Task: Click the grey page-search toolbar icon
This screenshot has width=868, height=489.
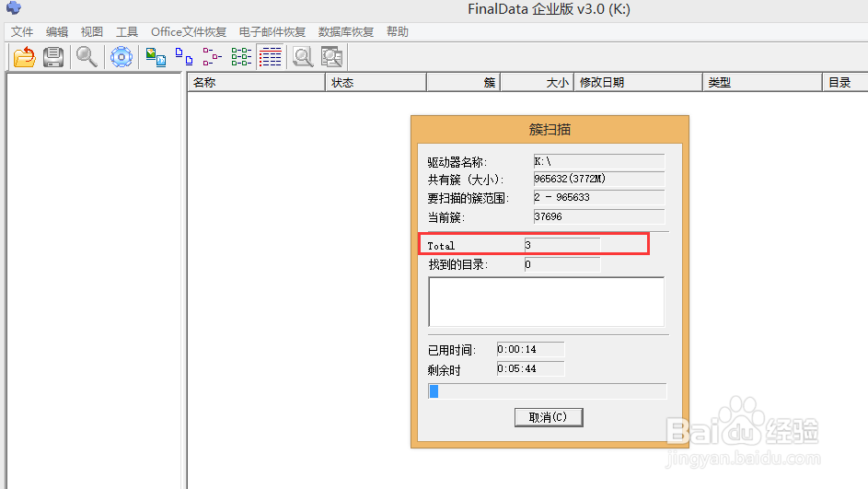Action: click(303, 57)
